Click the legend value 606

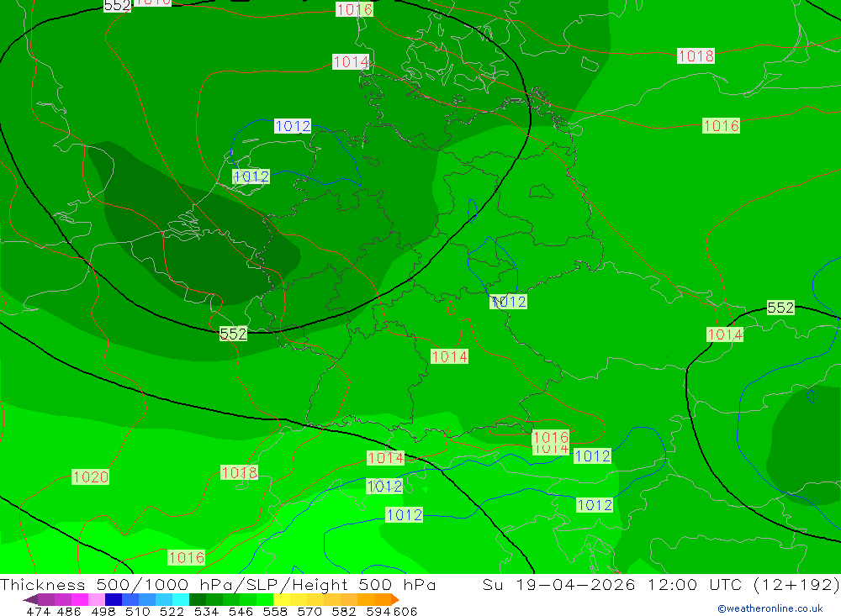(405, 611)
